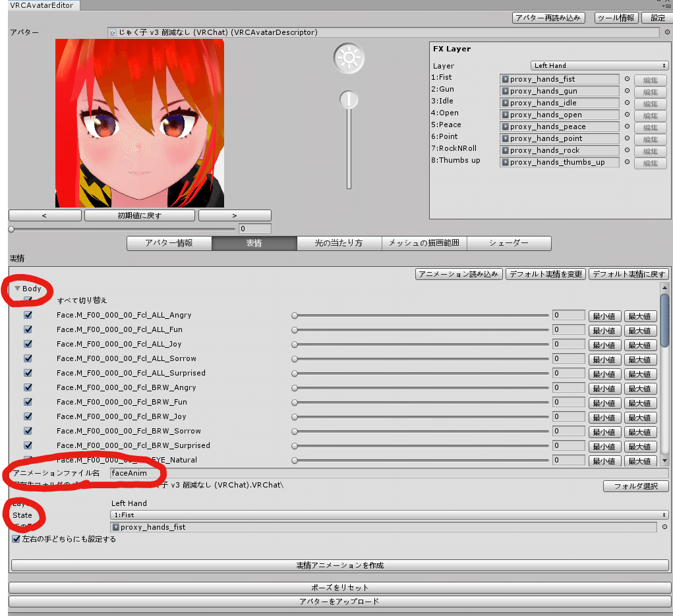673x616 pixels.
Task: Click アバターをアップロード button
Action: [340, 602]
